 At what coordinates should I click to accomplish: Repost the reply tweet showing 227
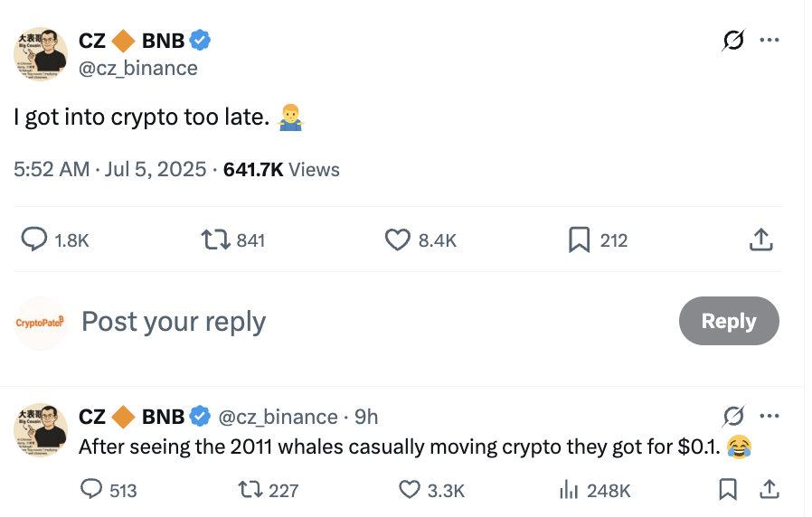click(x=250, y=489)
